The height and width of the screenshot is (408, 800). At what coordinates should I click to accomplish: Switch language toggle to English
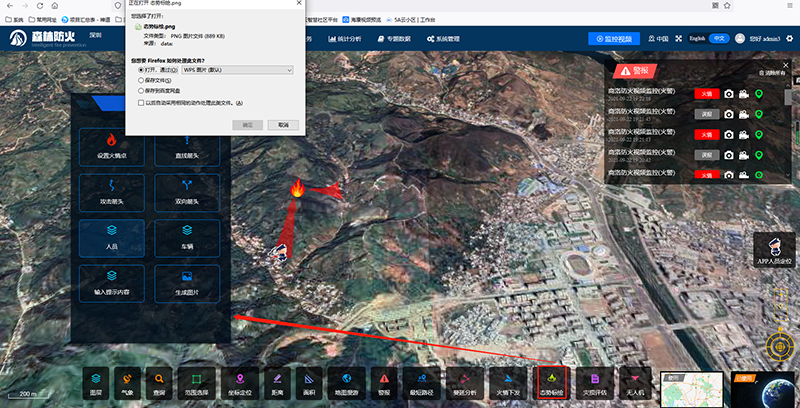[697, 38]
